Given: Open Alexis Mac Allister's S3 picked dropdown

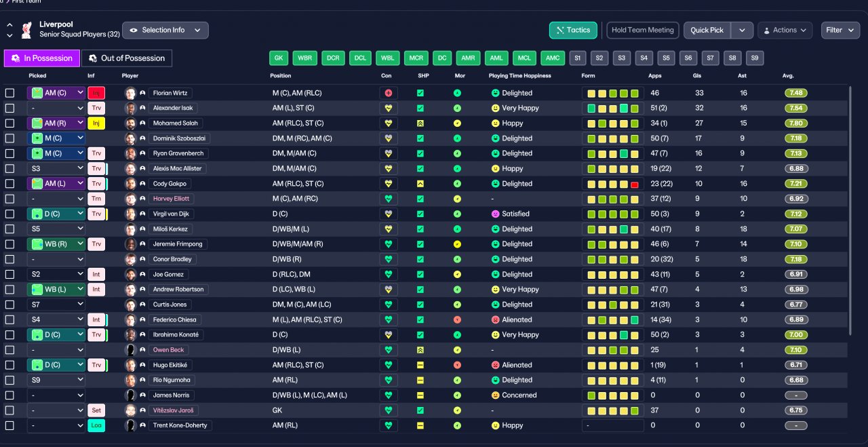Looking at the screenshot, I should coord(56,168).
